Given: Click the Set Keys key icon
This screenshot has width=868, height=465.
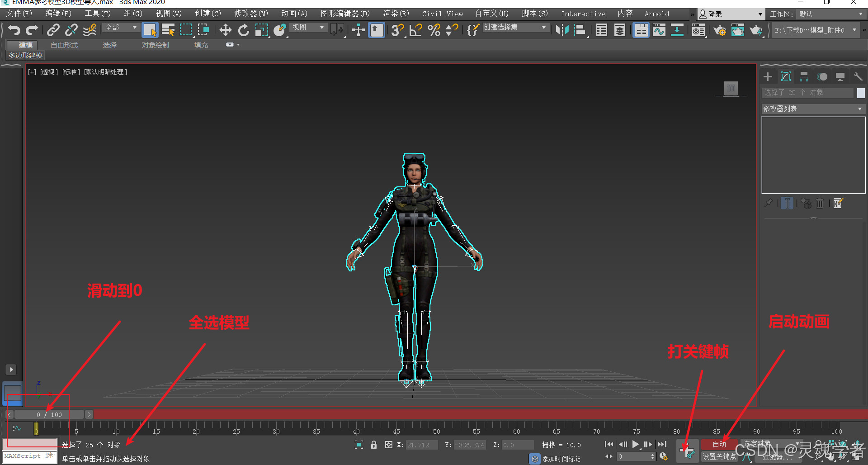Looking at the screenshot, I should (687, 451).
